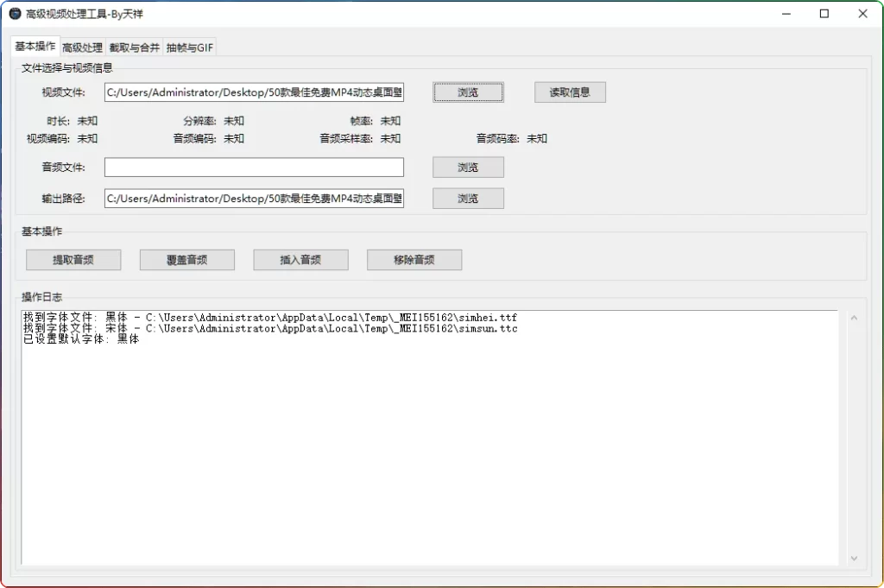Click 浏览 next to the 视频文件 field
The width and height of the screenshot is (884, 588).
468,92
